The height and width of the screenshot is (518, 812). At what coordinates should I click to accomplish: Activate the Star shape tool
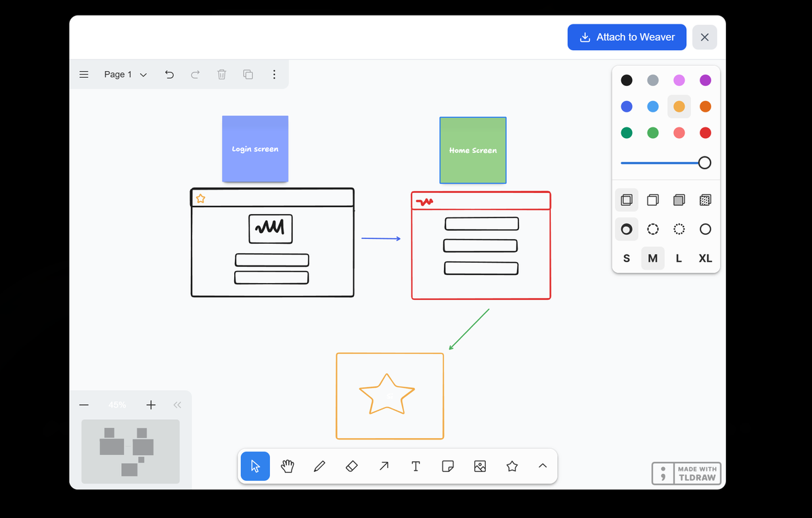512,466
